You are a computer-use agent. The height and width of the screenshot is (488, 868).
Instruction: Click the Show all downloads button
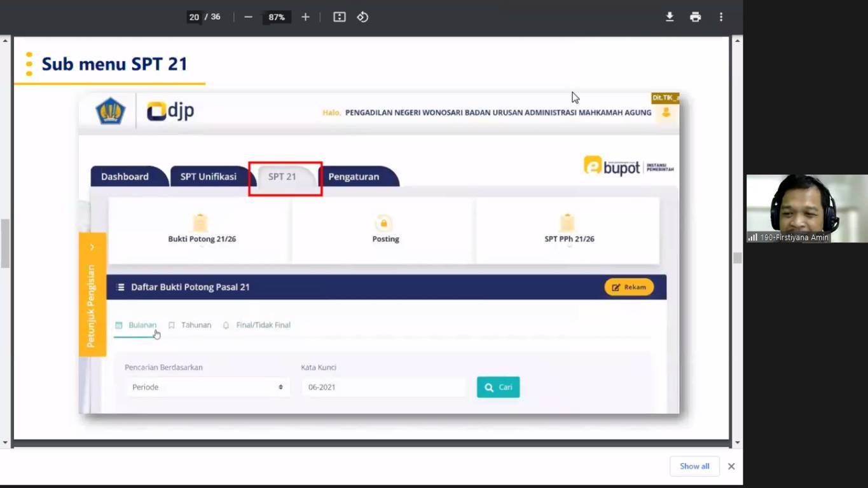point(694,466)
